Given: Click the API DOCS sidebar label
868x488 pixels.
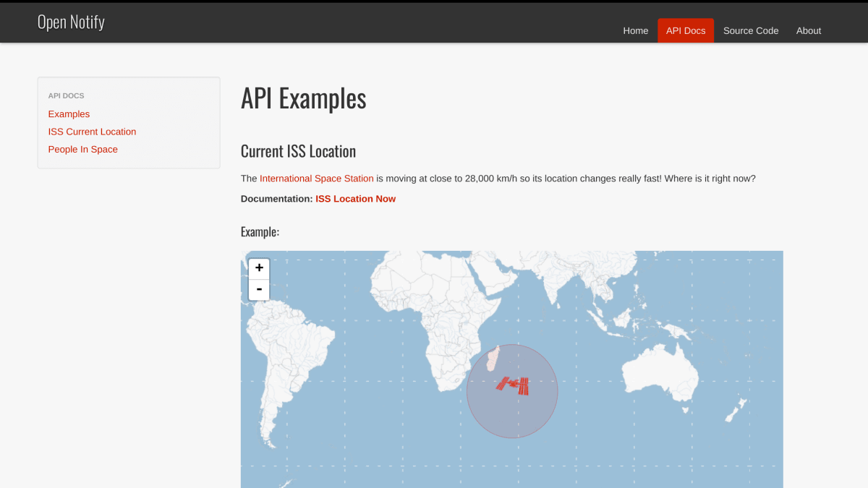Looking at the screenshot, I should 67,95.
